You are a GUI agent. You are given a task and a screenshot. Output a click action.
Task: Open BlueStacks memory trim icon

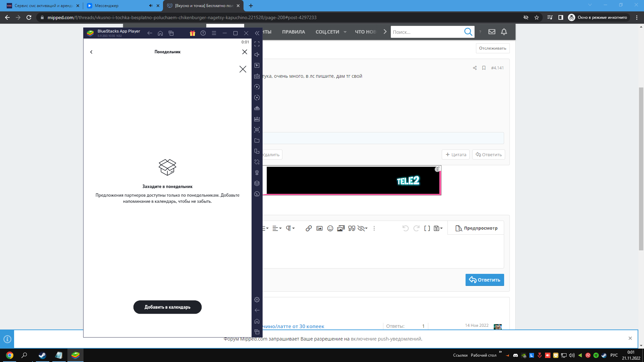tap(257, 108)
